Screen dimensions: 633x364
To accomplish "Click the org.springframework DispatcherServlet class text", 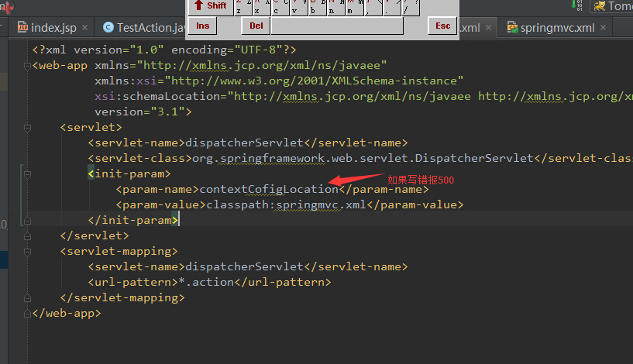I will coord(363,158).
